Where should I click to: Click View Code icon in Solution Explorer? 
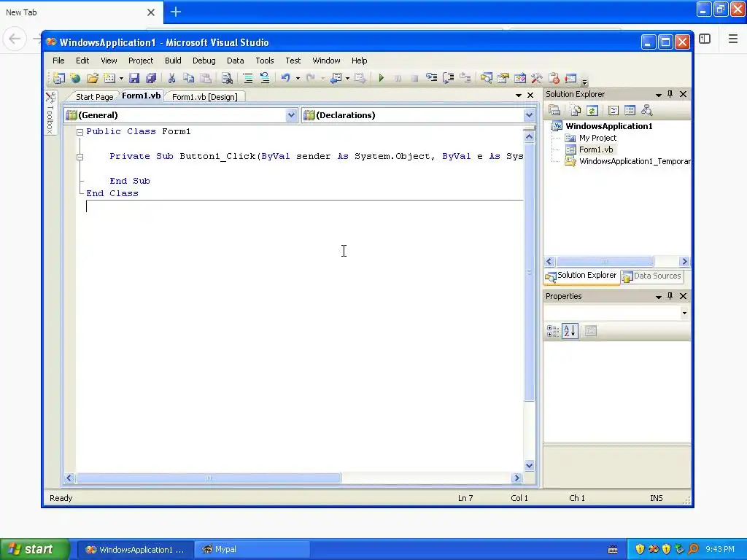[614, 111]
